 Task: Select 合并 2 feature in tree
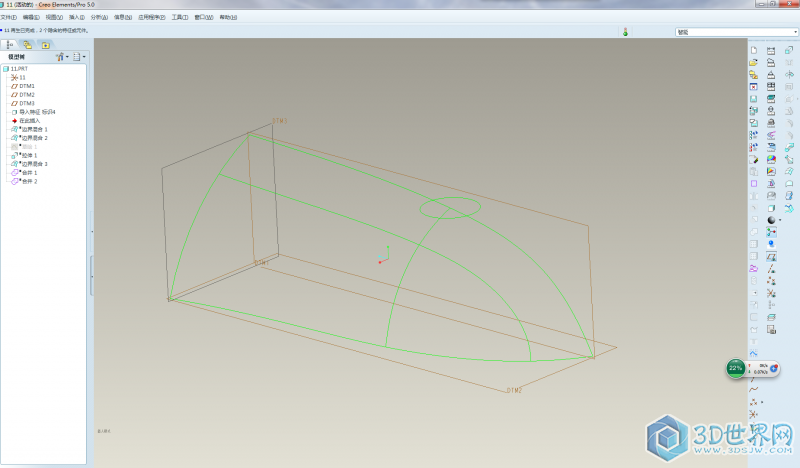[24, 181]
